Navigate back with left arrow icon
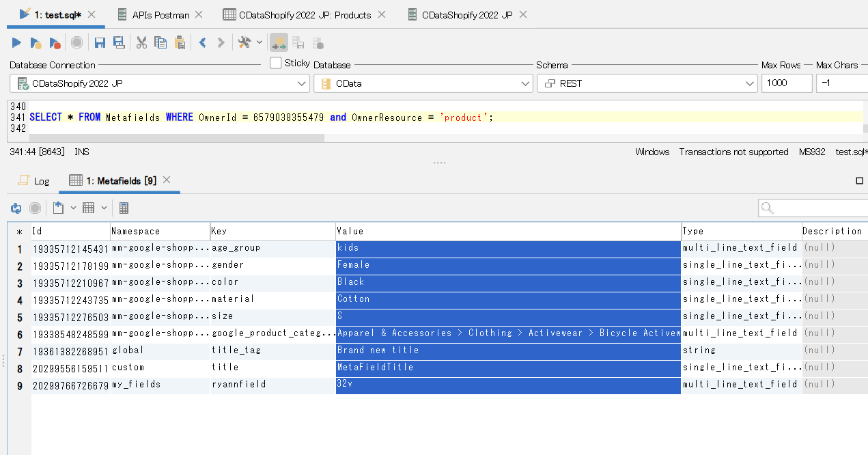 203,43
